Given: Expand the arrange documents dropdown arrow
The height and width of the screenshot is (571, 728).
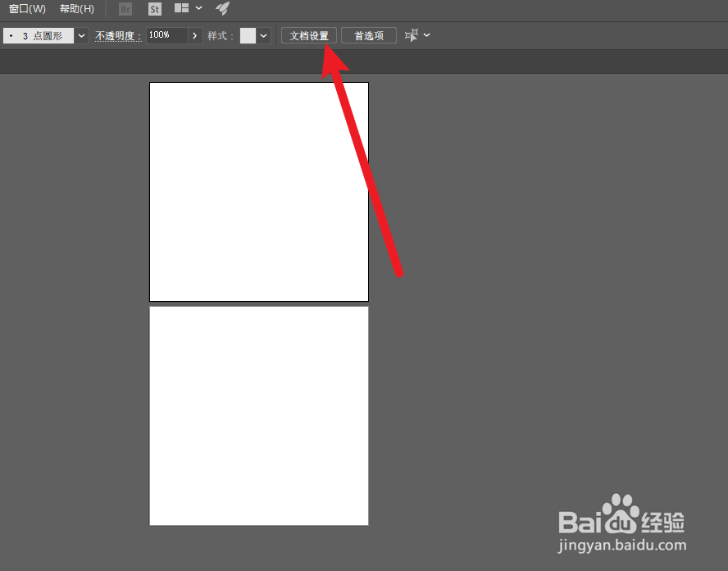Looking at the screenshot, I should (x=198, y=8).
